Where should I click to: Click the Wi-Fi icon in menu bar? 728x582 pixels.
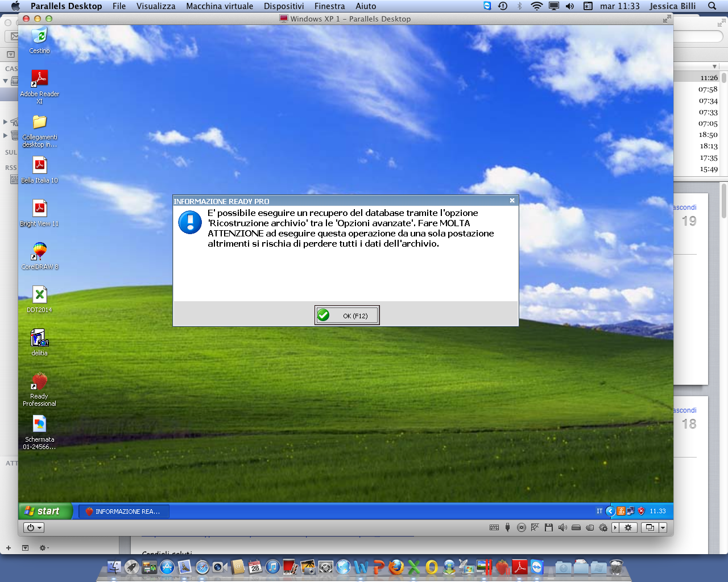point(536,6)
